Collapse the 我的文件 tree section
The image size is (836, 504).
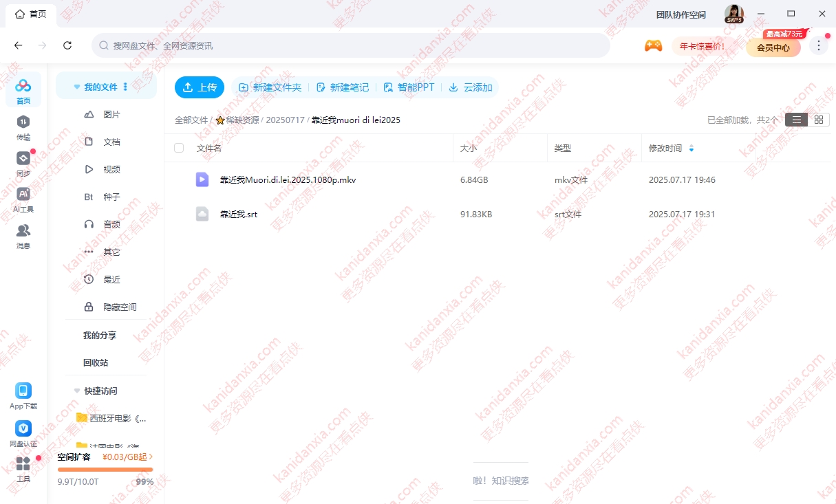(x=77, y=87)
